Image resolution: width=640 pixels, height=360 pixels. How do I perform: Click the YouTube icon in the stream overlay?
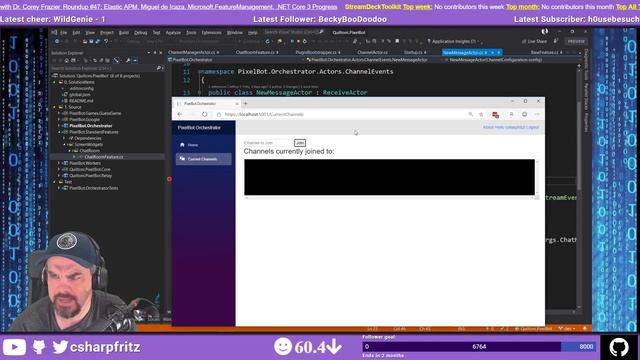(14, 347)
